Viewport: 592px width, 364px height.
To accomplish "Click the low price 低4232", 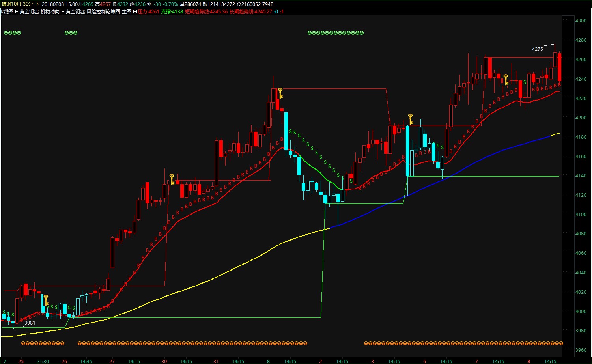I will 120,4.
